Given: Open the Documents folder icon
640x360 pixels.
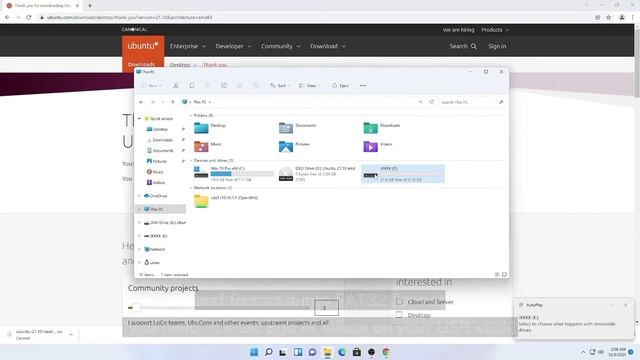Looking at the screenshot, I should pos(286,128).
